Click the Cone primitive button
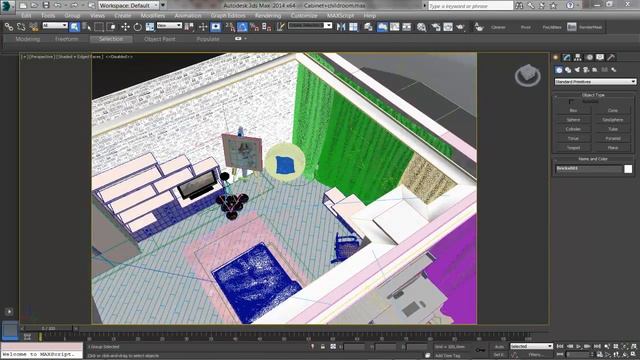Image resolution: width=640 pixels, height=360 pixels. (x=613, y=110)
